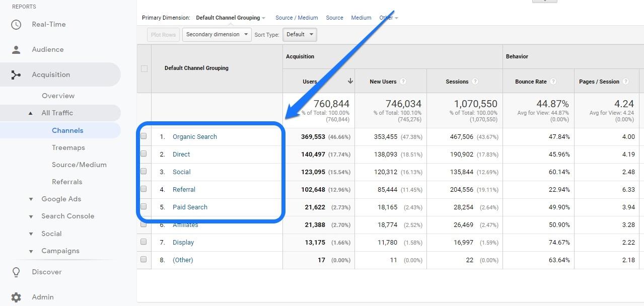Click the Real-Time clock icon

tap(16, 25)
